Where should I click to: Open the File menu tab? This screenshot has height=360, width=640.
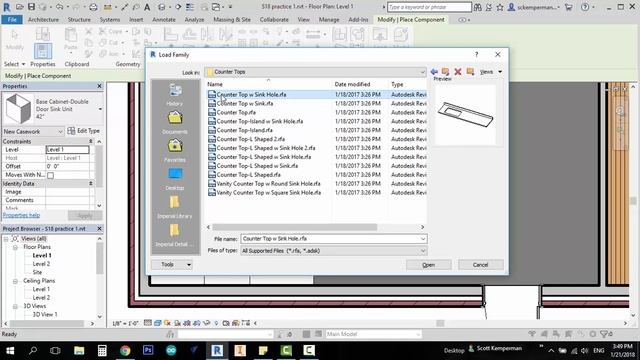click(x=12, y=20)
